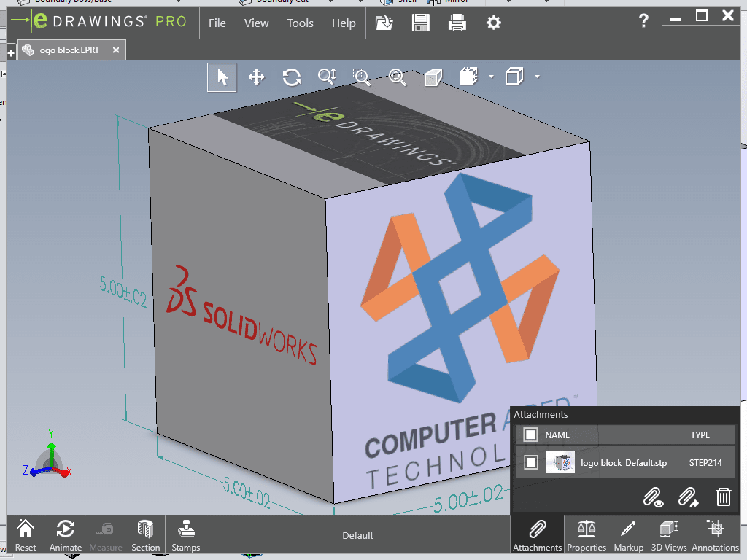This screenshot has height=560, width=747.
Task: Open the Properties panel tab
Action: pyautogui.click(x=587, y=534)
